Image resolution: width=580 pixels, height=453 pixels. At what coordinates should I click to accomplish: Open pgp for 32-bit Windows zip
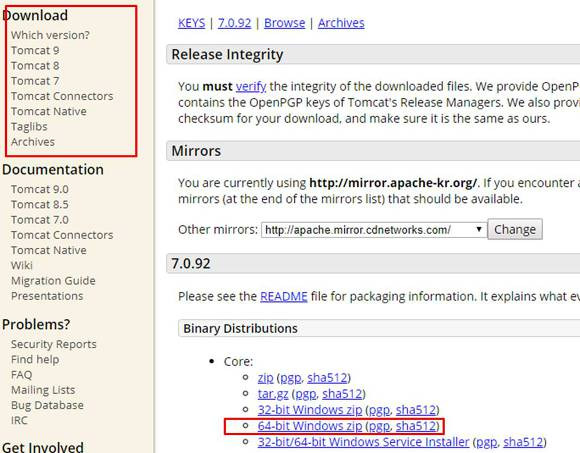[x=379, y=410]
